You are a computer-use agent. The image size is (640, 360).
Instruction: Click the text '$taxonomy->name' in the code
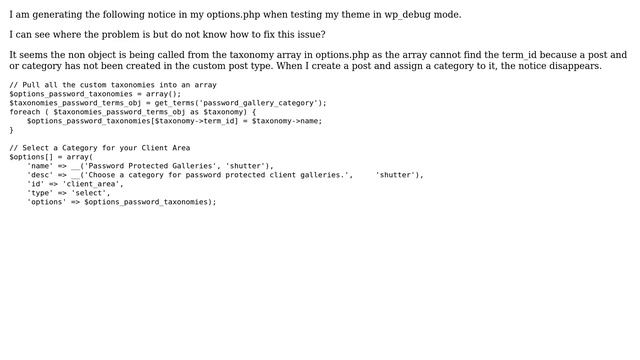pyautogui.click(x=284, y=121)
